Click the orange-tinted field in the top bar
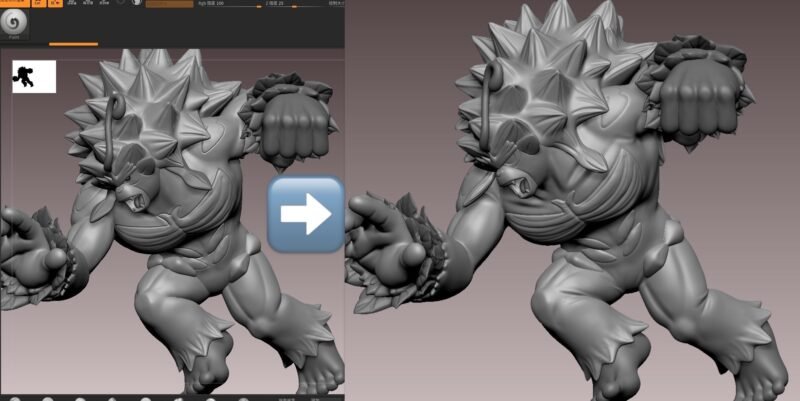This screenshot has width=800, height=401. 170,4
